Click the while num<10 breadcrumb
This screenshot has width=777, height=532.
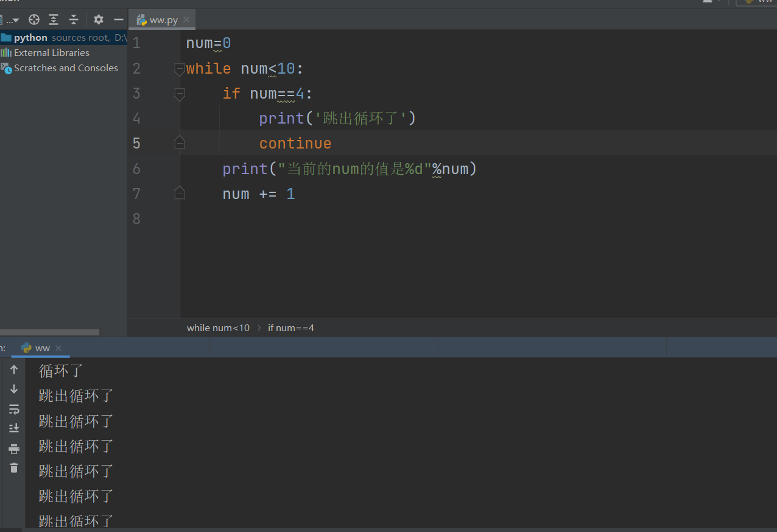[218, 327]
